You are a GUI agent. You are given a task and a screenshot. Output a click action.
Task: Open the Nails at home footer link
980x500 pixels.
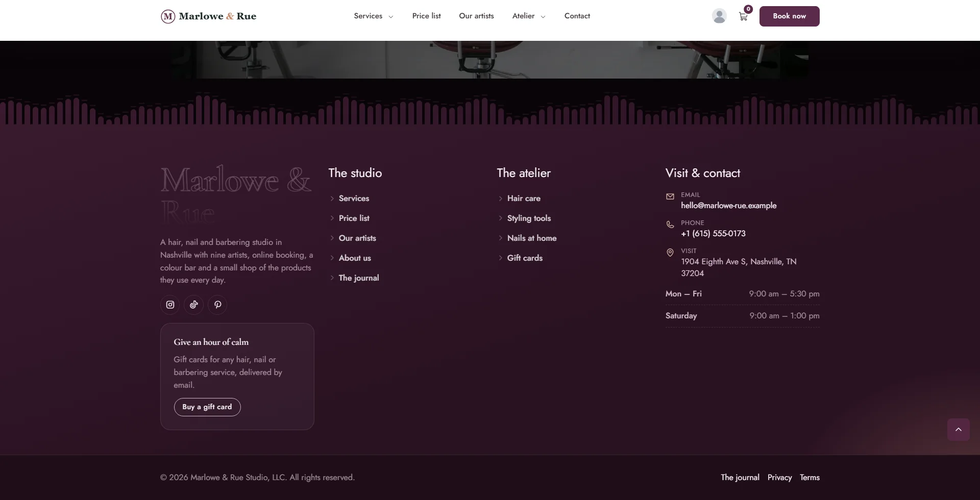[532, 238]
